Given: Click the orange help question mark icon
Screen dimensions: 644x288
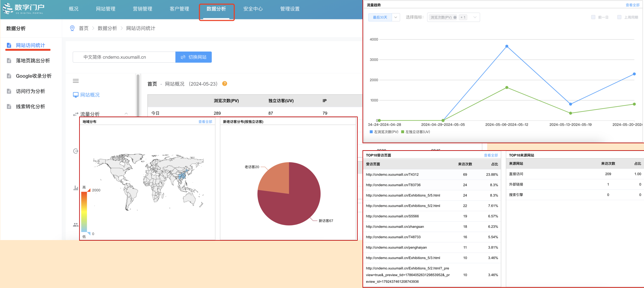Looking at the screenshot, I should (x=225, y=84).
